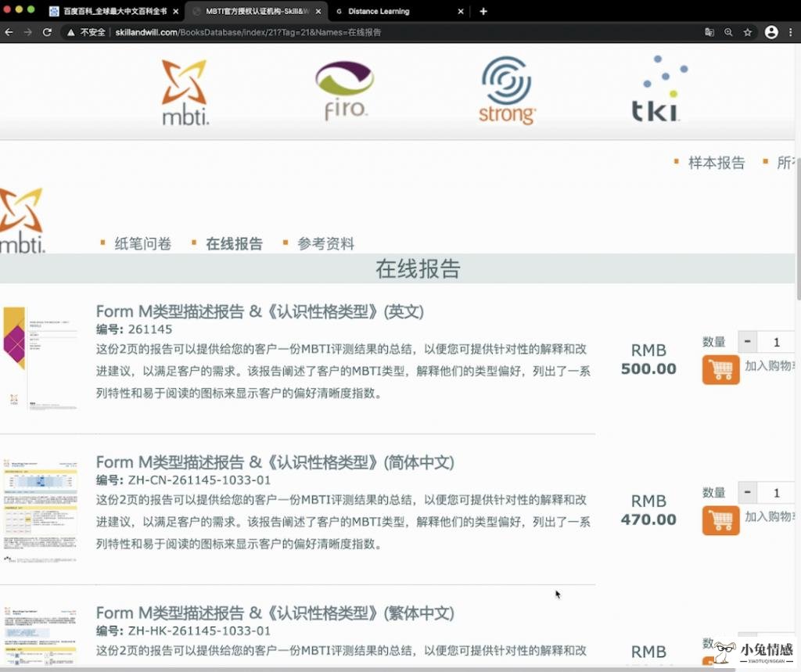Click the 加入购物 label of the 500.00 report

770,366
